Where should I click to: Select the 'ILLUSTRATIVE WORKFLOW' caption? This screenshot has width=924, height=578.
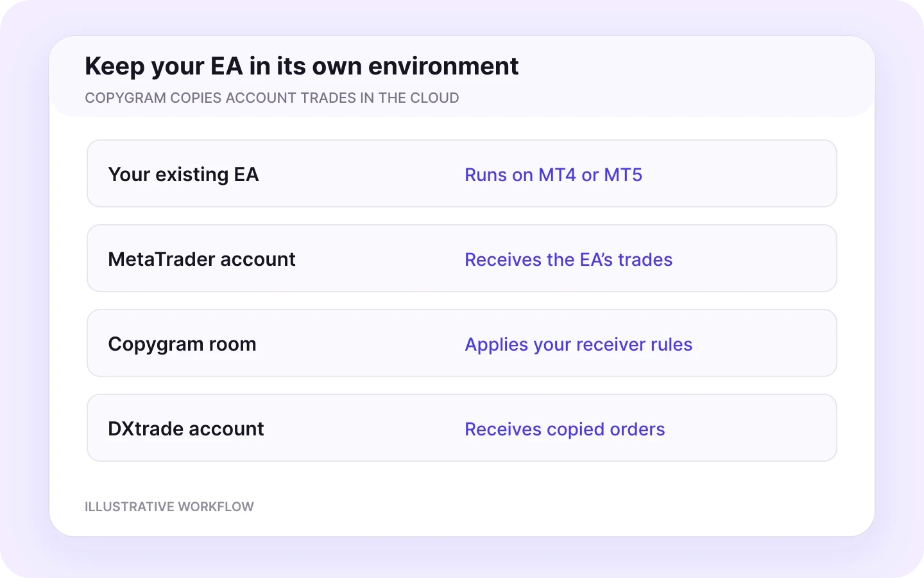(x=169, y=507)
